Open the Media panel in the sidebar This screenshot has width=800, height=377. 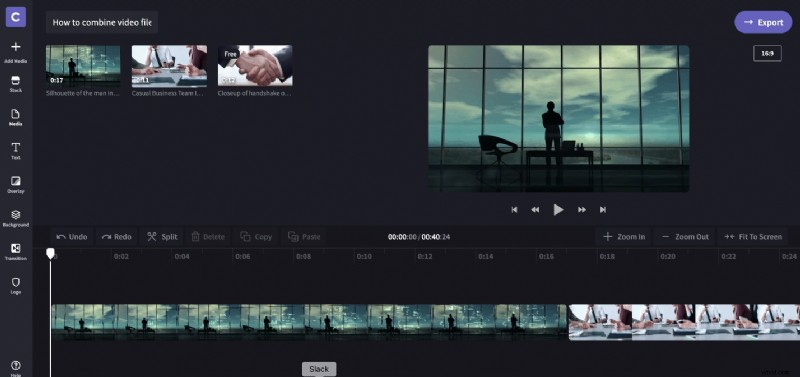click(x=16, y=117)
